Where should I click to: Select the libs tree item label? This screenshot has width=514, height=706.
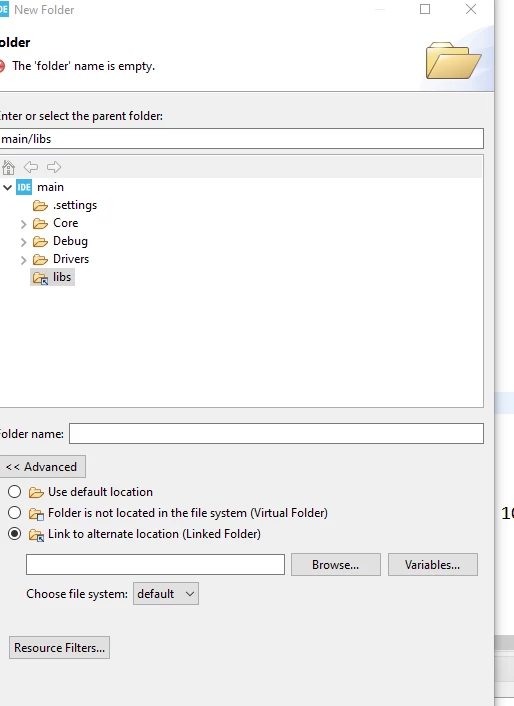62,277
